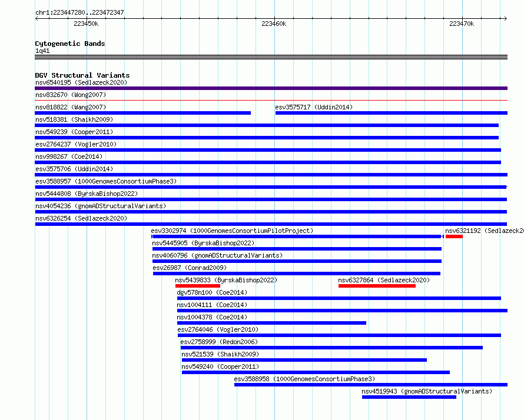524x420 pixels.
Task: Click the nsv6540195 (Sedlazeck2020) variant label
Action: pyautogui.click(x=81, y=82)
